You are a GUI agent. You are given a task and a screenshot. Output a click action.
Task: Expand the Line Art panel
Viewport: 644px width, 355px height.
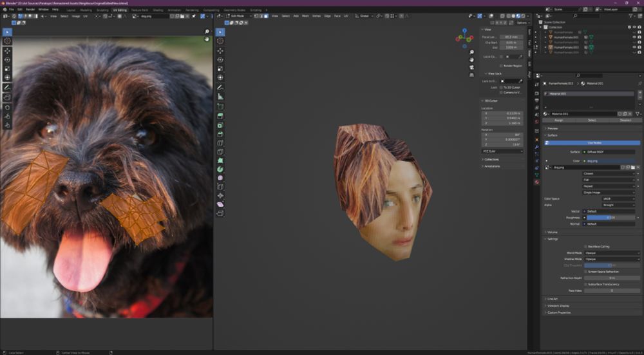552,299
